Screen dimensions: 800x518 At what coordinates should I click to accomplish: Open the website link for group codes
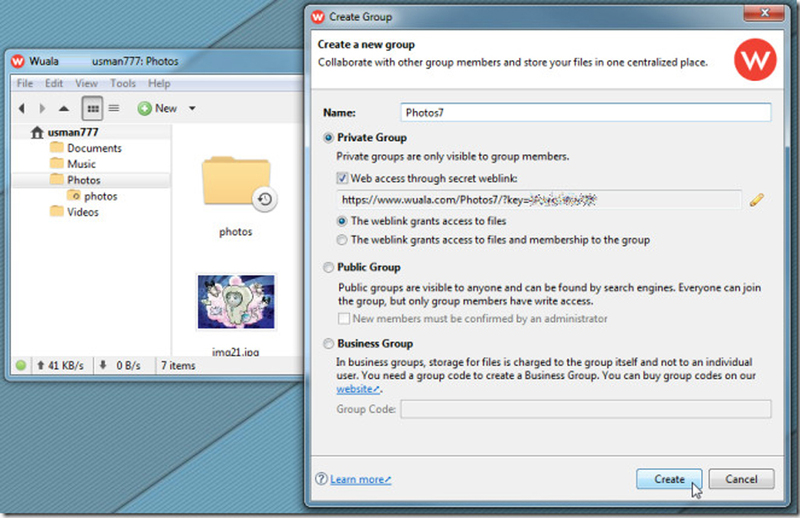[x=358, y=389]
